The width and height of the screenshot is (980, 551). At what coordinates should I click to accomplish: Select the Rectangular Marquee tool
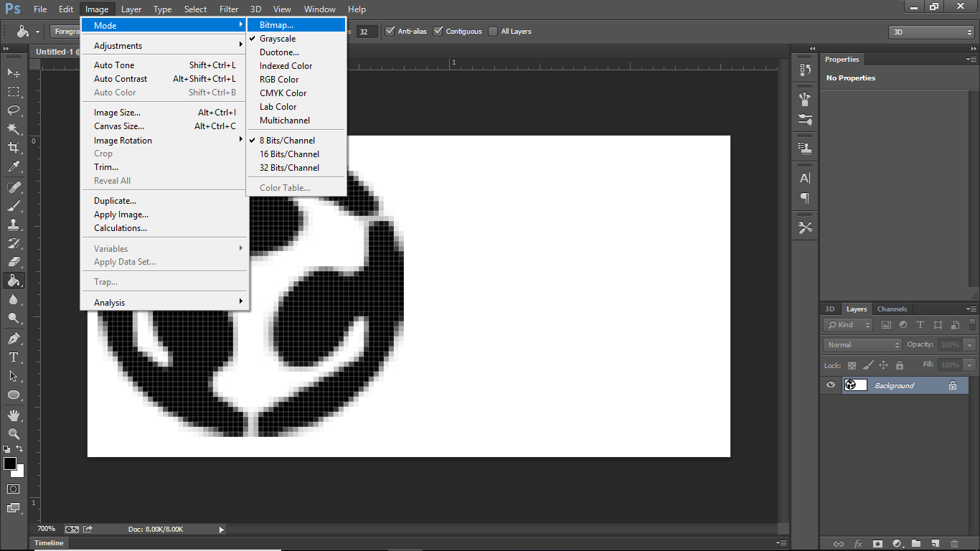coord(14,92)
